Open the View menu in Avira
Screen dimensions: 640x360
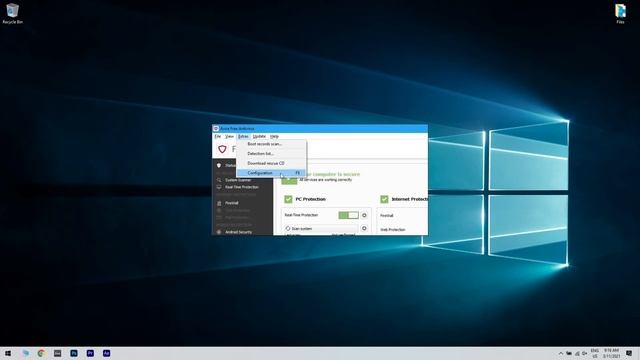click(x=229, y=136)
